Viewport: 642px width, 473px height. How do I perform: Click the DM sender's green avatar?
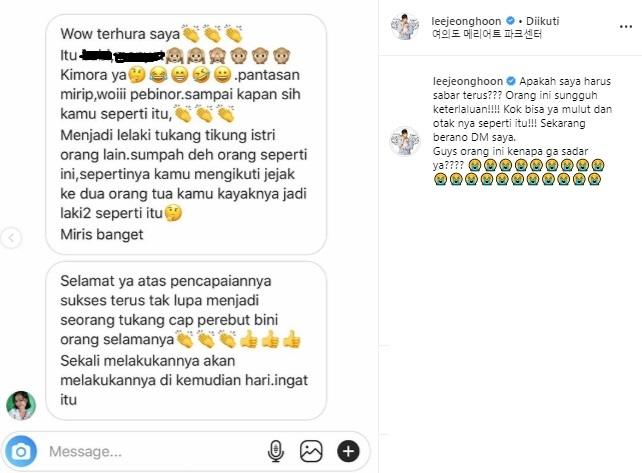click(21, 405)
